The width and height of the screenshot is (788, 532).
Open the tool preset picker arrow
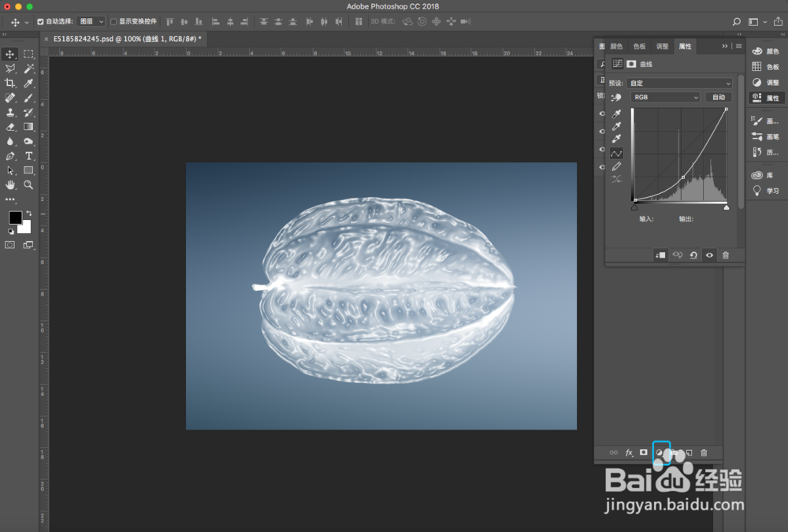[x=27, y=22]
